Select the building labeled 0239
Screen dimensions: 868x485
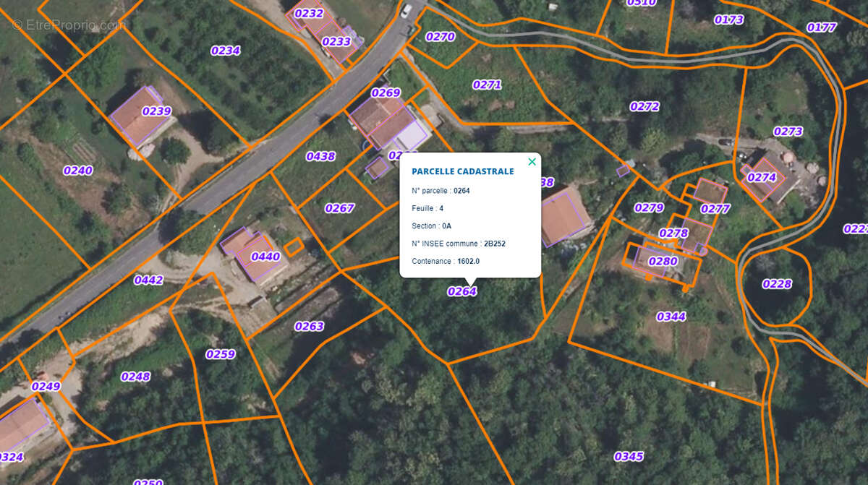pyautogui.click(x=156, y=111)
